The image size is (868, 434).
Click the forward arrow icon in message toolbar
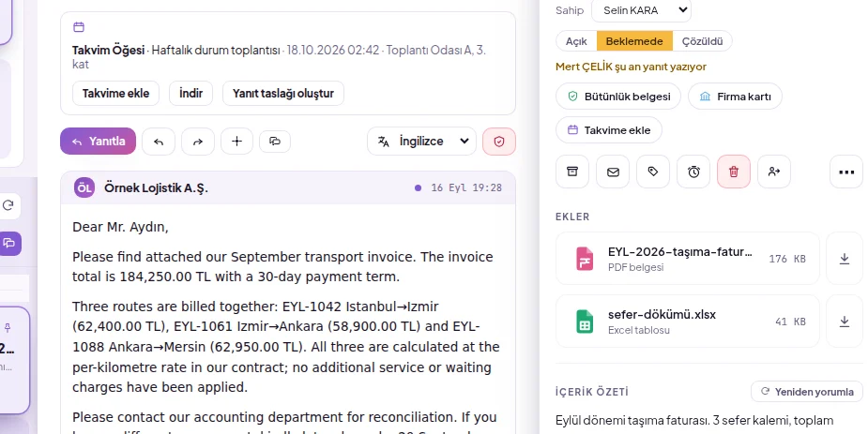pos(198,142)
